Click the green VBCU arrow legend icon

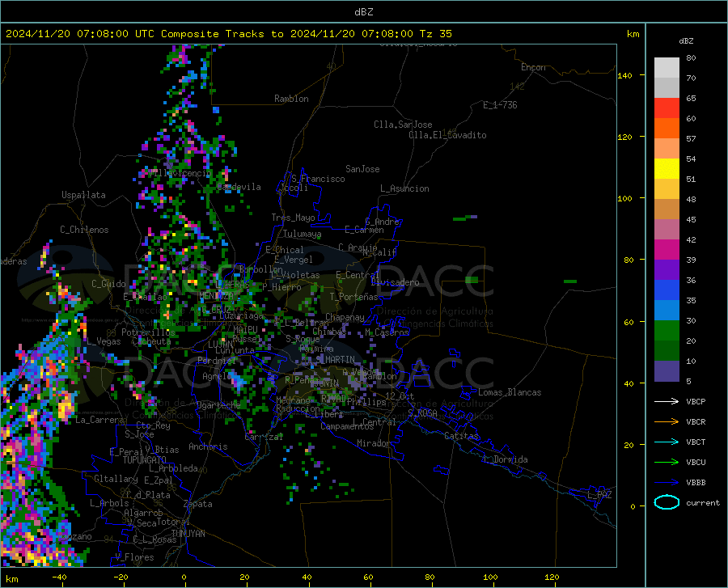[x=667, y=463]
